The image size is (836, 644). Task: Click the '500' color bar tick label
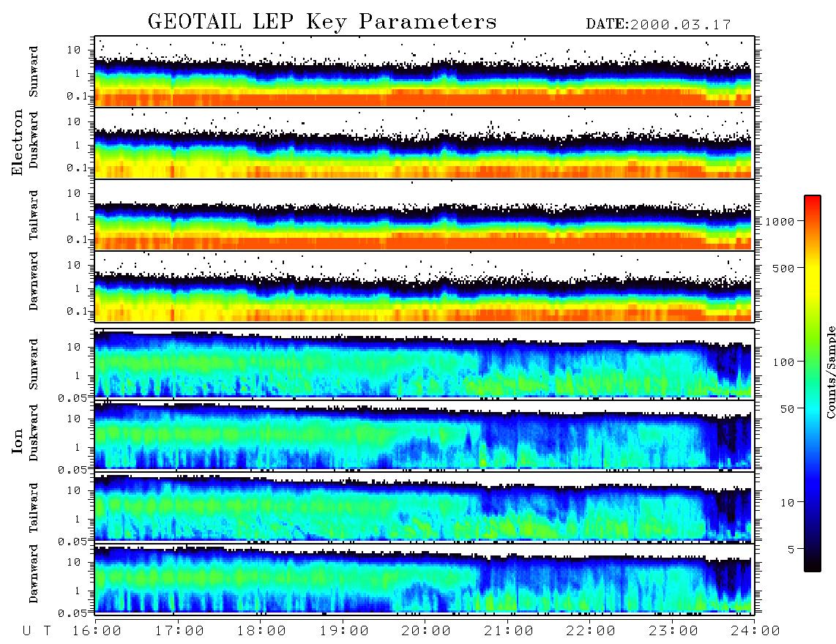783,268
